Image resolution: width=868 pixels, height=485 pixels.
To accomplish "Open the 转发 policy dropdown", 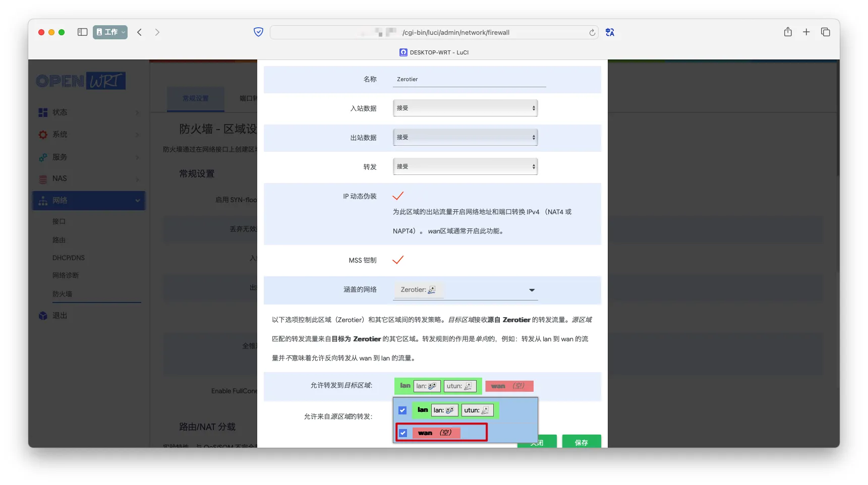I will [465, 166].
